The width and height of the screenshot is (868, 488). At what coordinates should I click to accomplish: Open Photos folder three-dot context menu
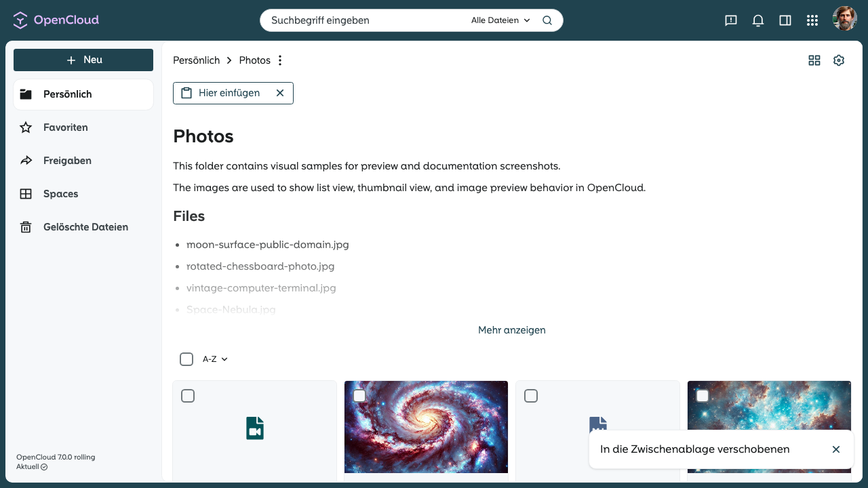[280, 60]
